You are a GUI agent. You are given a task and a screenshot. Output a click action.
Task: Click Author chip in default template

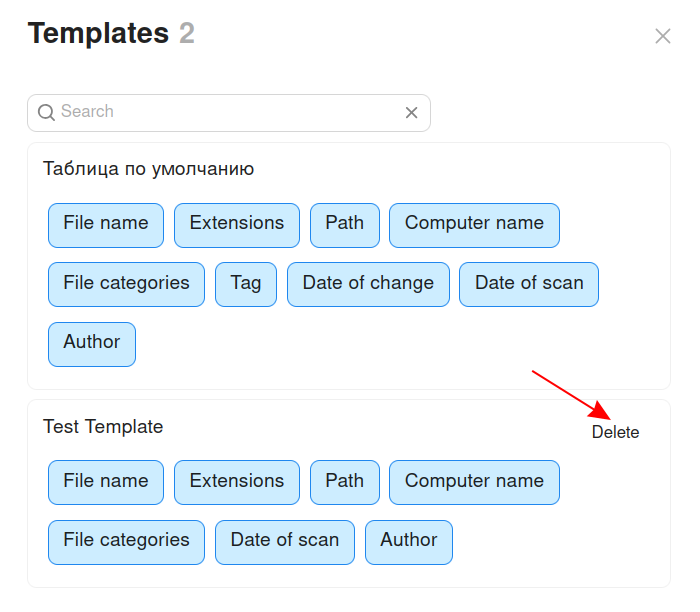[92, 343]
